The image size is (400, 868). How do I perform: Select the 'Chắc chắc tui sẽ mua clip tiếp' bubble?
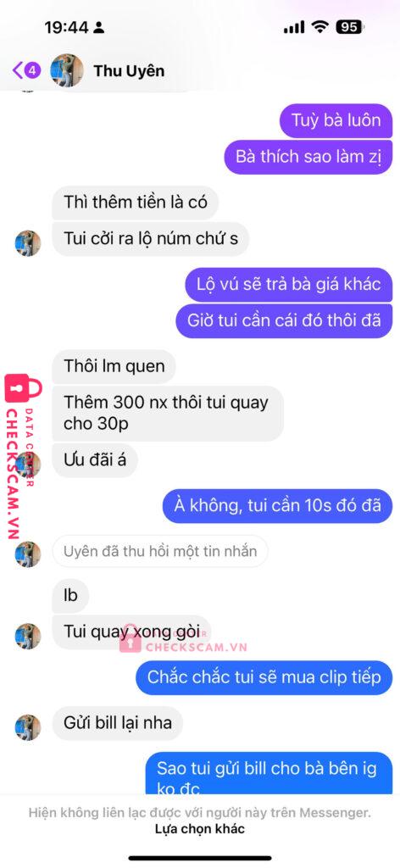click(264, 677)
